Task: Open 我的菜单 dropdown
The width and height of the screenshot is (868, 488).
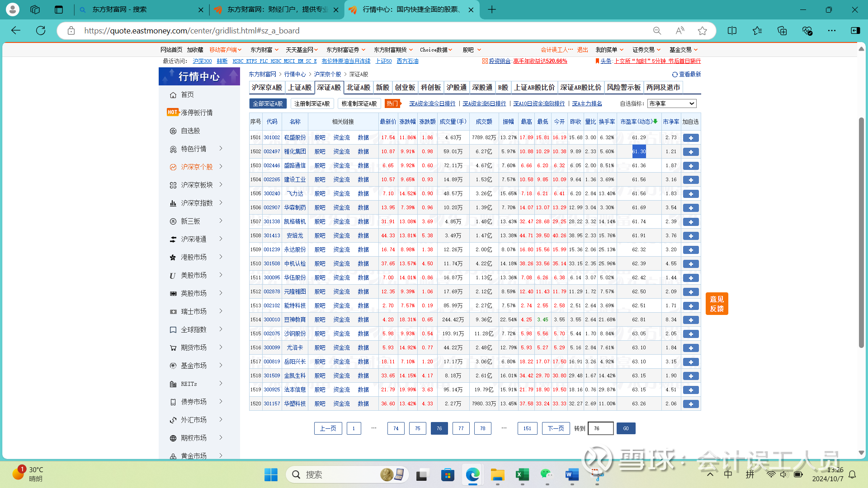Action: 609,50
